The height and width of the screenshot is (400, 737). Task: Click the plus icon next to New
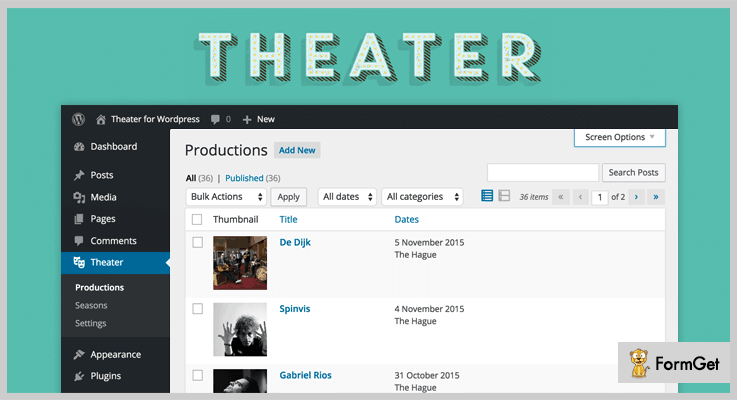coord(247,120)
